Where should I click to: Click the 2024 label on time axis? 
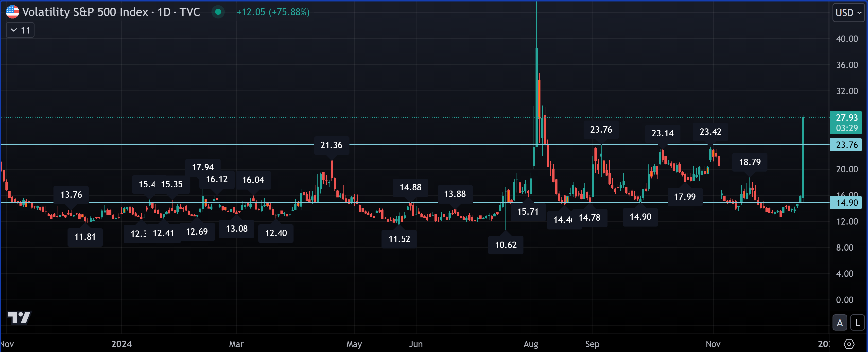[122, 344]
